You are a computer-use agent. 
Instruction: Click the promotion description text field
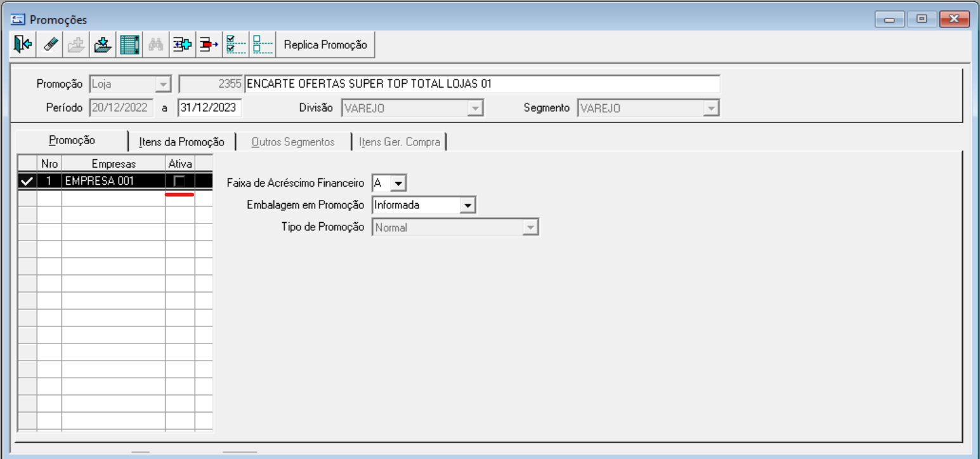[x=482, y=84]
